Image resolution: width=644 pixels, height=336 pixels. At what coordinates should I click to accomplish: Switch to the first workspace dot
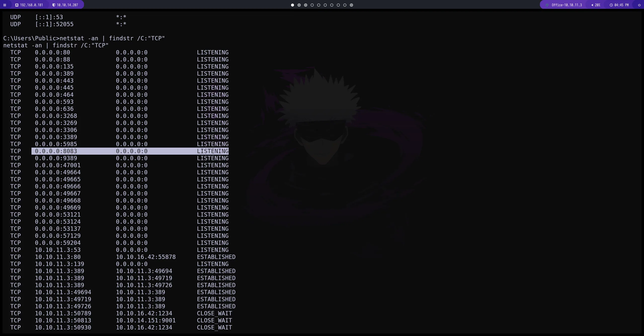pos(292,5)
